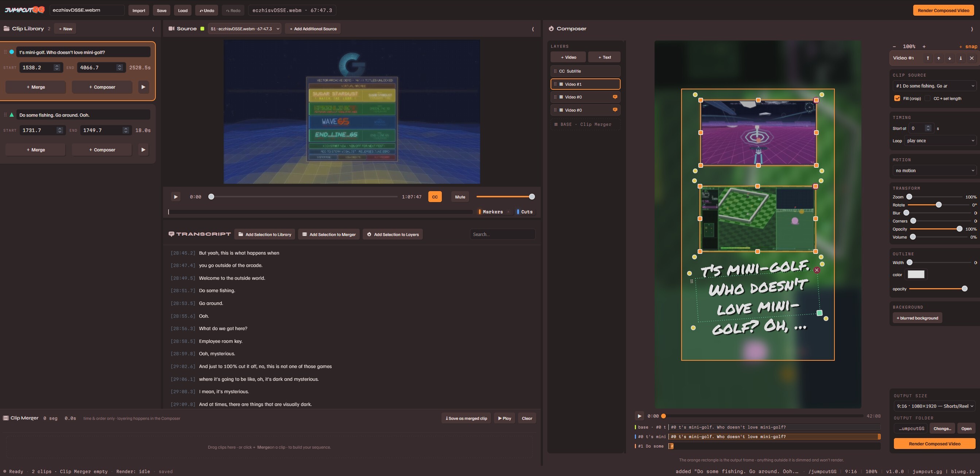Click the film icon on Video #1 layer
The image size is (980, 476).
561,84
